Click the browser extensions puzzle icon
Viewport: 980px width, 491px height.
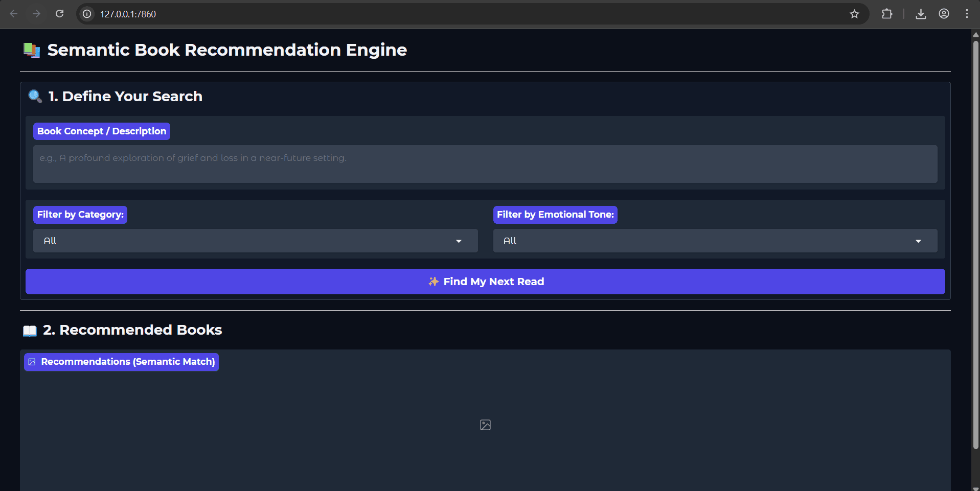[x=887, y=14]
